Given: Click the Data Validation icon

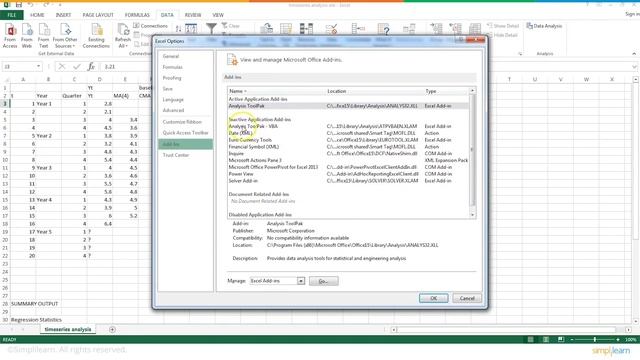Looking at the screenshot, I should coord(331,29).
